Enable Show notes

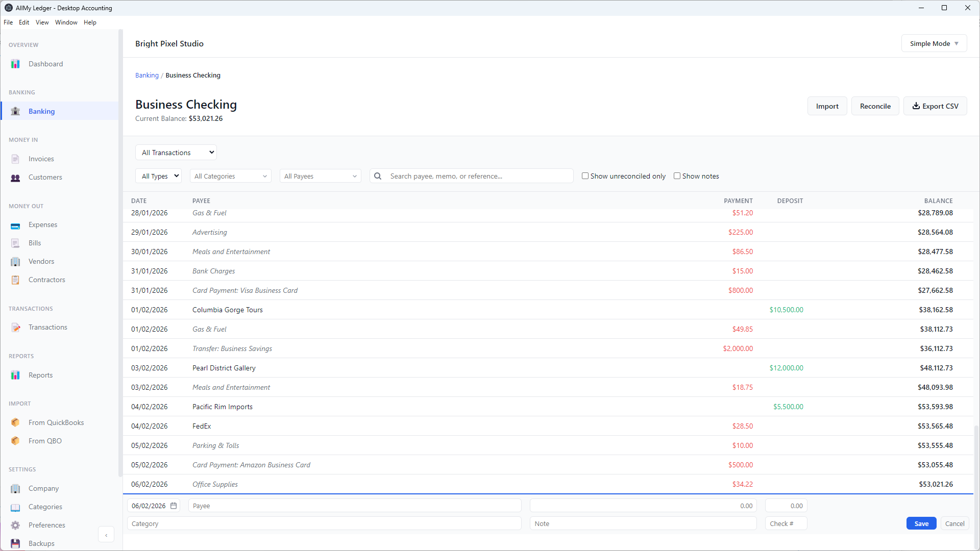coord(677,176)
